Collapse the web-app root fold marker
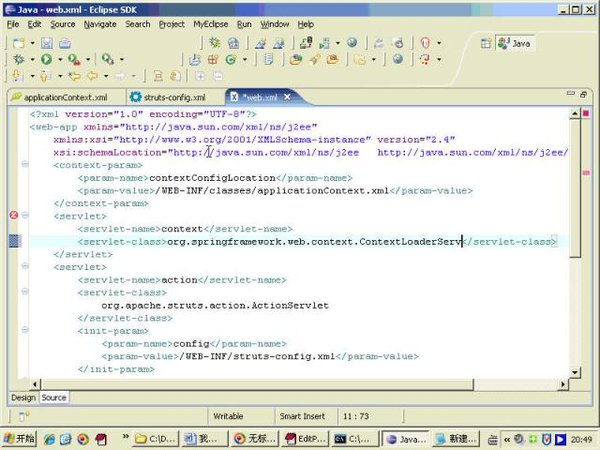 [x=25, y=127]
